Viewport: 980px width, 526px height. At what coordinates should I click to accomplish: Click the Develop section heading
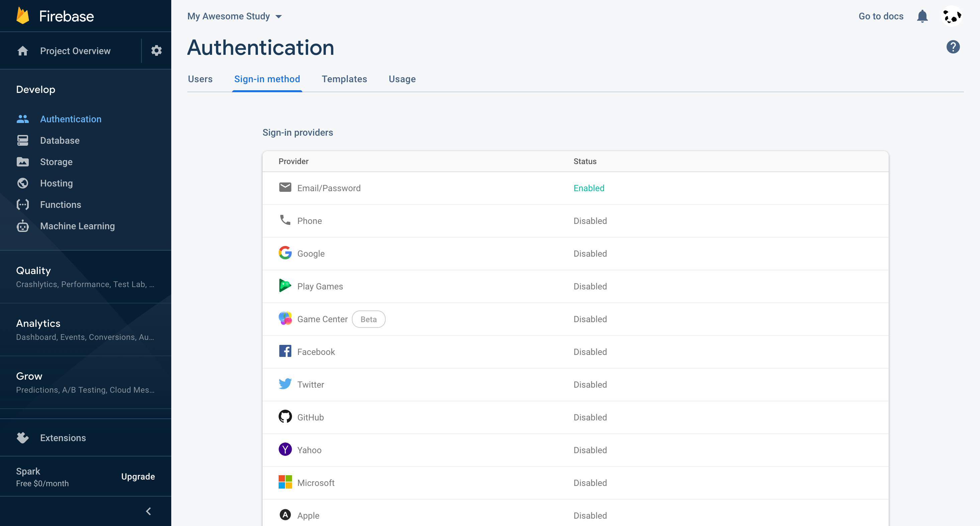[x=36, y=89]
